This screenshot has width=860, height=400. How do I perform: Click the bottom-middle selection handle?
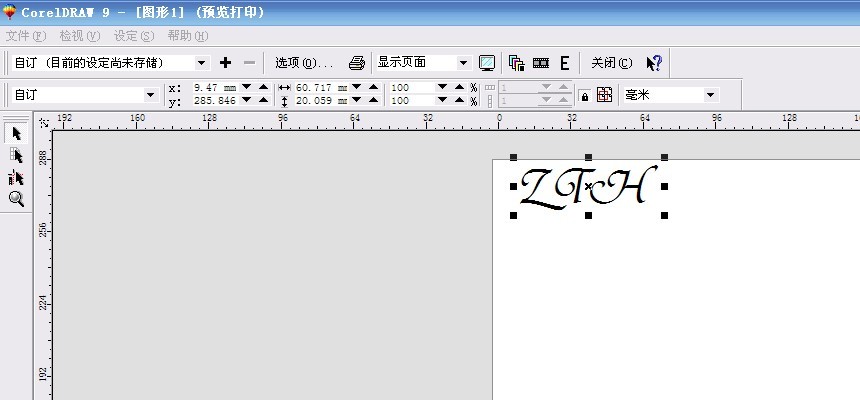pos(589,216)
